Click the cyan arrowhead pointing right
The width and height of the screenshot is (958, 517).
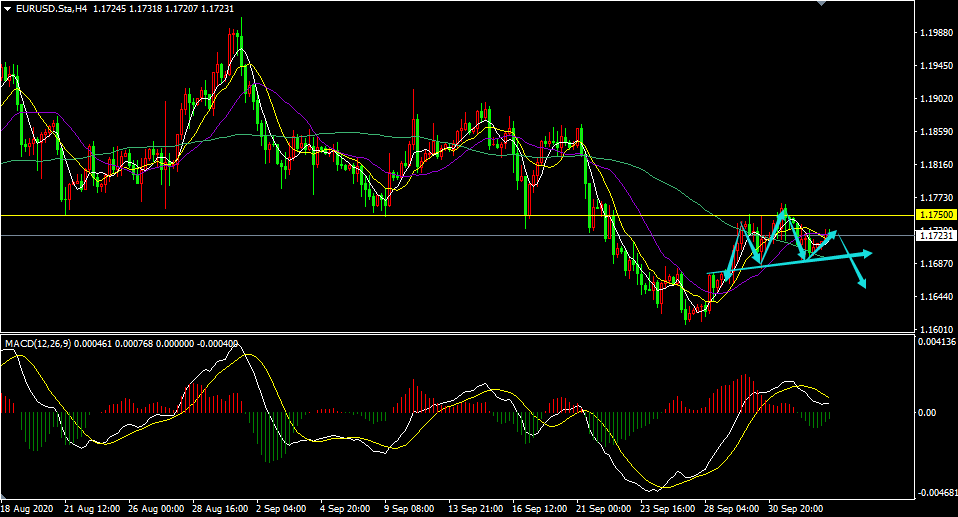[x=866, y=253]
